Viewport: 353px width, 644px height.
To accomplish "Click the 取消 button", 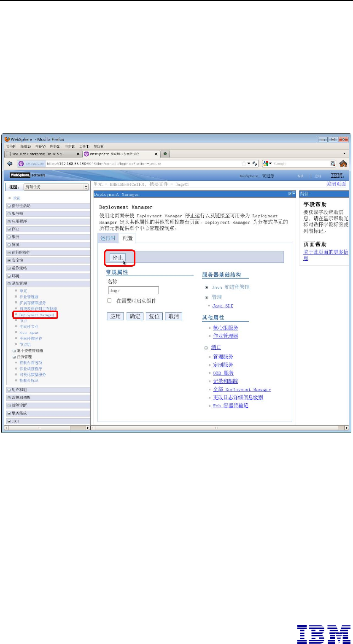I will point(174,316).
